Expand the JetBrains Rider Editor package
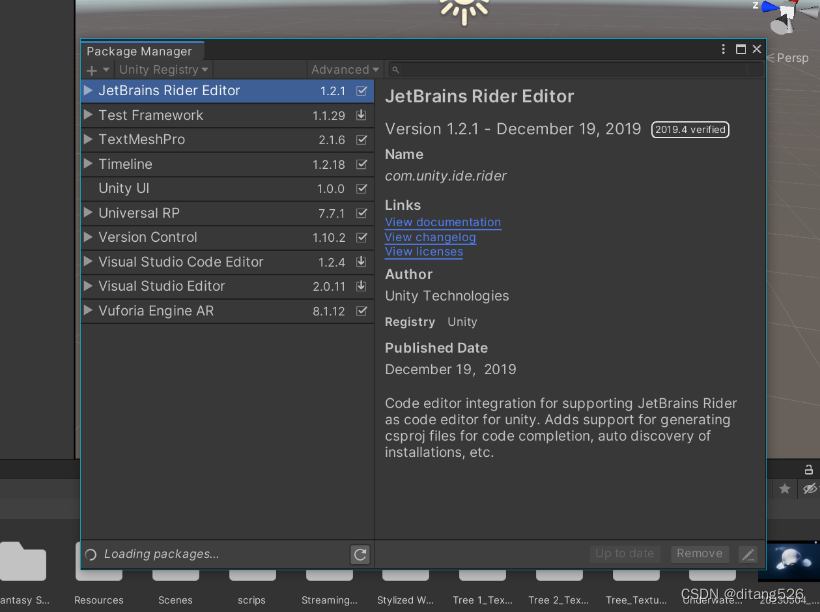820x612 pixels. [x=88, y=90]
